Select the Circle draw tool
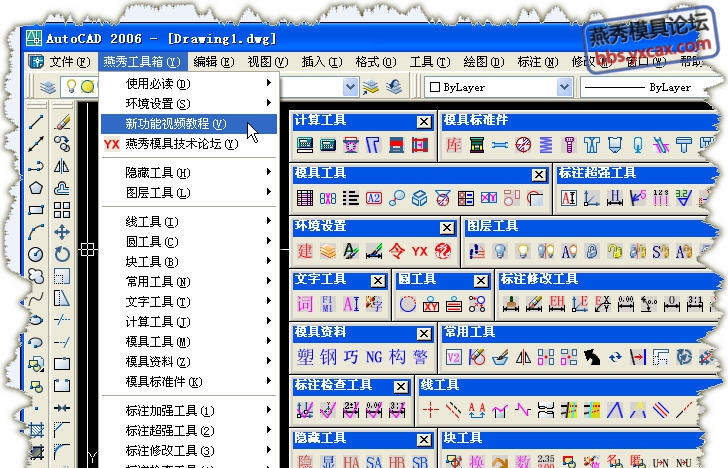Viewport: 728px width, 468px height. (36, 254)
